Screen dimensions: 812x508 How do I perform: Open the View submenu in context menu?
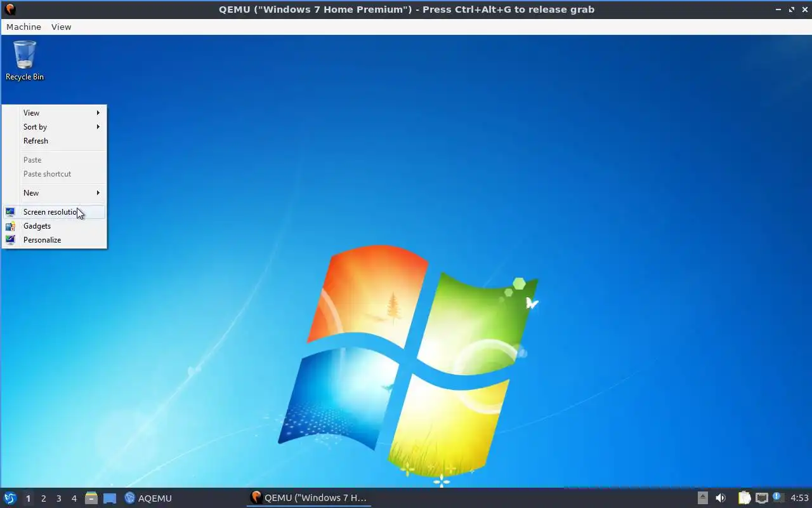[54, 113]
